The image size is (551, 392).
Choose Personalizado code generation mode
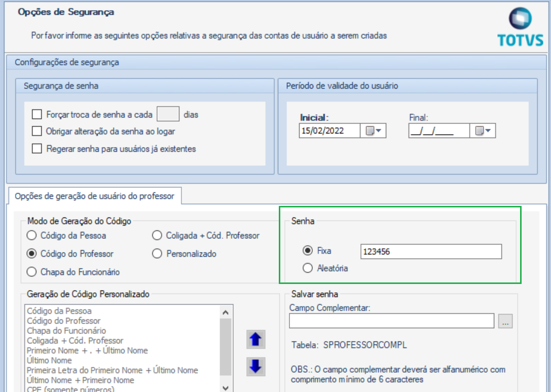pyautogui.click(x=157, y=254)
